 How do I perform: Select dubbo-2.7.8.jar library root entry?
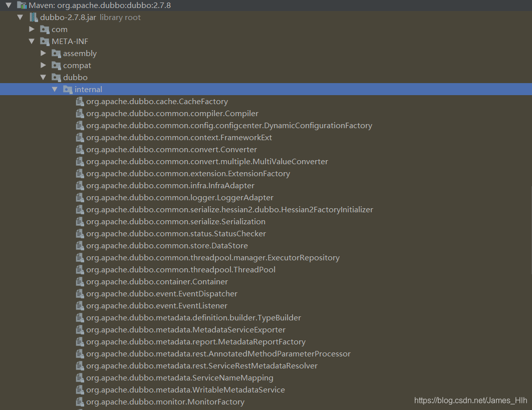click(90, 18)
